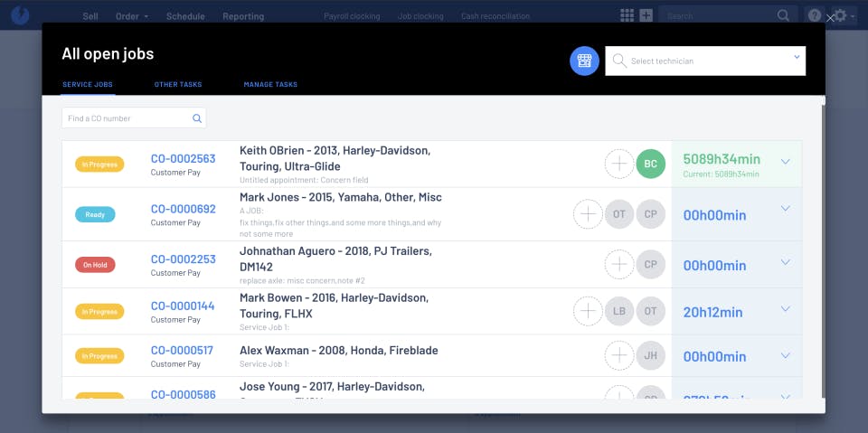Click the blue calendar schedule icon
The image size is (868, 433).
pos(584,61)
